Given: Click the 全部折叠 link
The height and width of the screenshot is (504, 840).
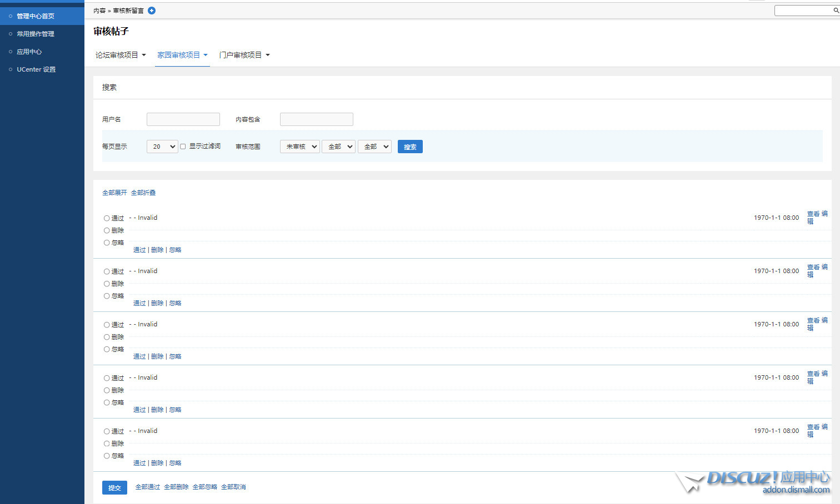Looking at the screenshot, I should (143, 193).
